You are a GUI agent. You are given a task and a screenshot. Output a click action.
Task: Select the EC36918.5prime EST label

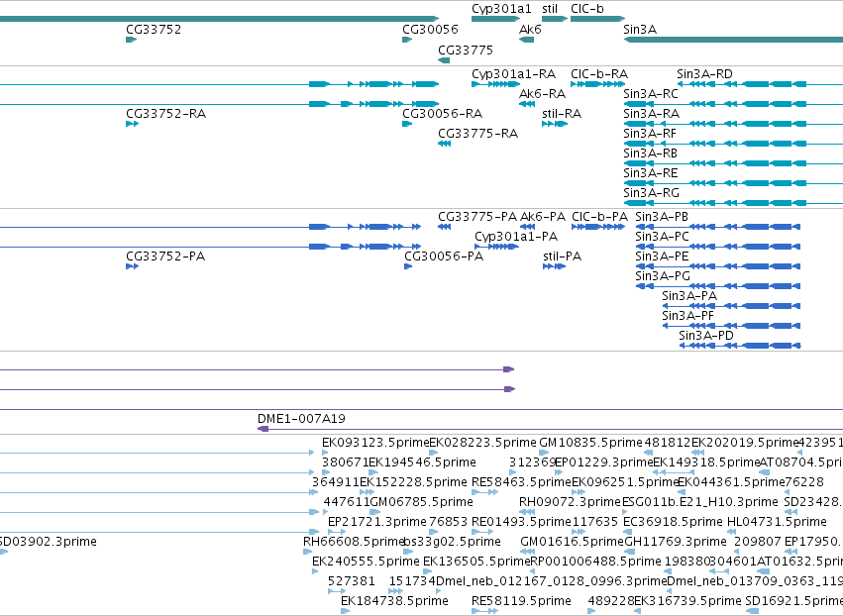(x=673, y=523)
